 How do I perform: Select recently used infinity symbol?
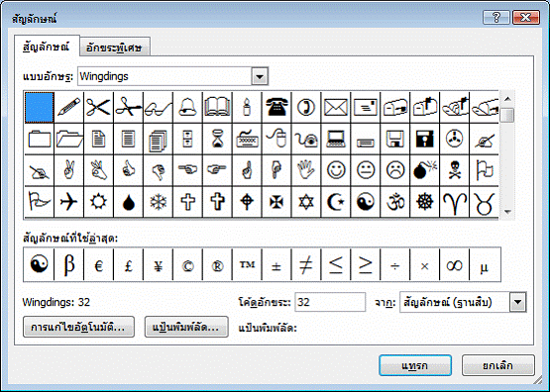454,264
